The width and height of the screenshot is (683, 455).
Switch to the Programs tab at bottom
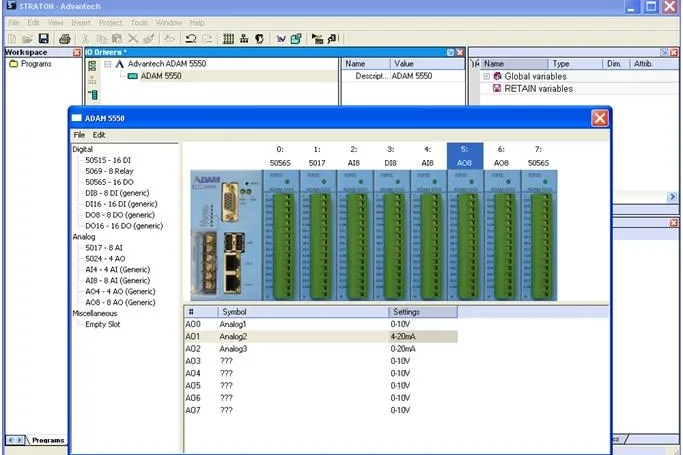tap(48, 440)
